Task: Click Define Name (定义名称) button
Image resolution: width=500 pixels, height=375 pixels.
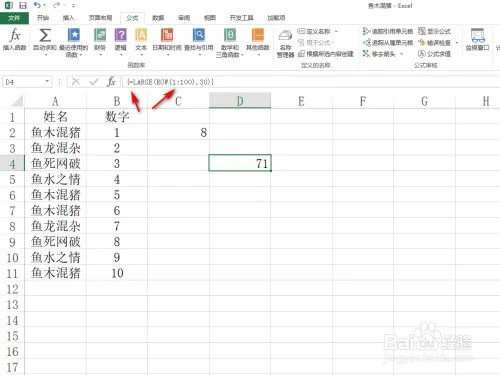Action: click(314, 31)
